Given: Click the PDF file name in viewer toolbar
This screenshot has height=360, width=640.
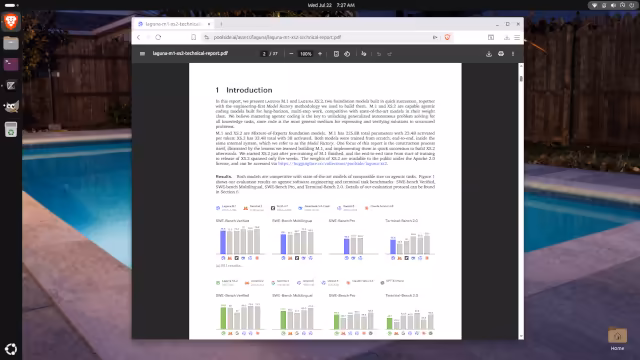Looking at the screenshot, I should (x=190, y=53).
